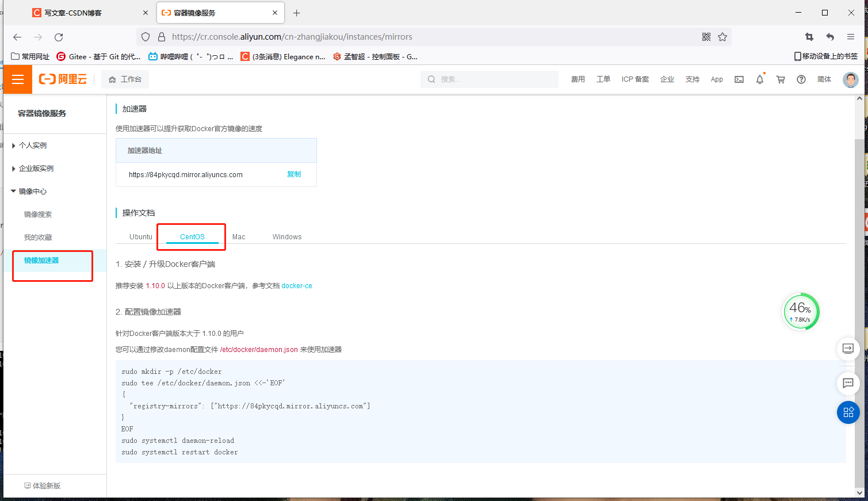Click the 46% network speed widget
868x501 pixels.
[x=801, y=312]
